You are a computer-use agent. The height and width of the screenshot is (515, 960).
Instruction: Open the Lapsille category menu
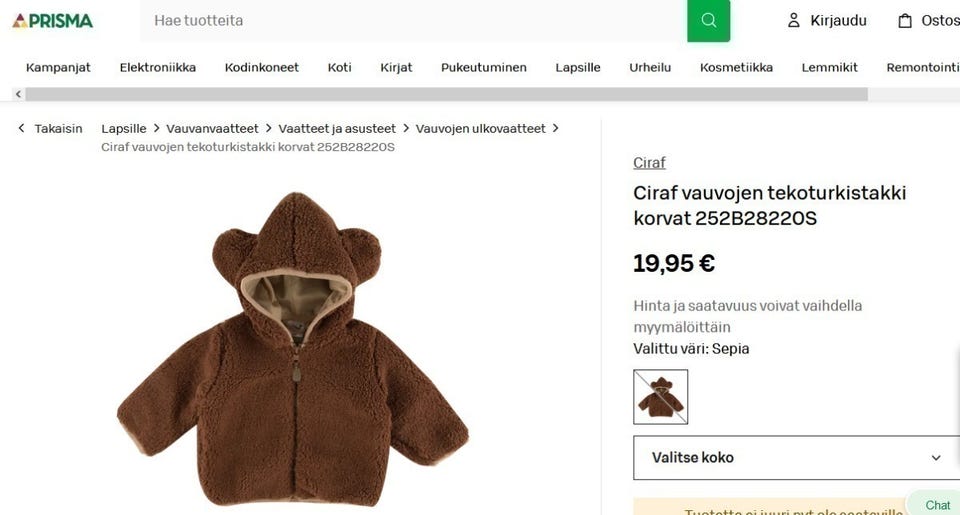tap(577, 67)
